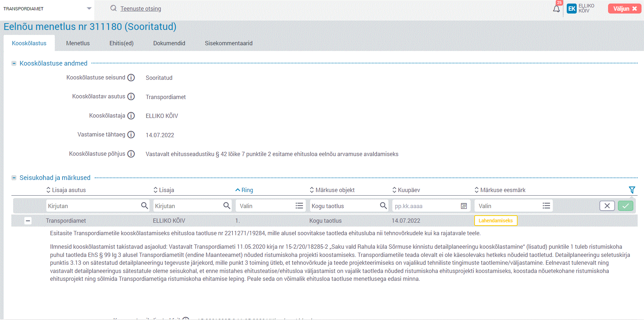This screenshot has width=644, height=320.
Task: Switch to the Dokumendid tab
Action: 169,43
